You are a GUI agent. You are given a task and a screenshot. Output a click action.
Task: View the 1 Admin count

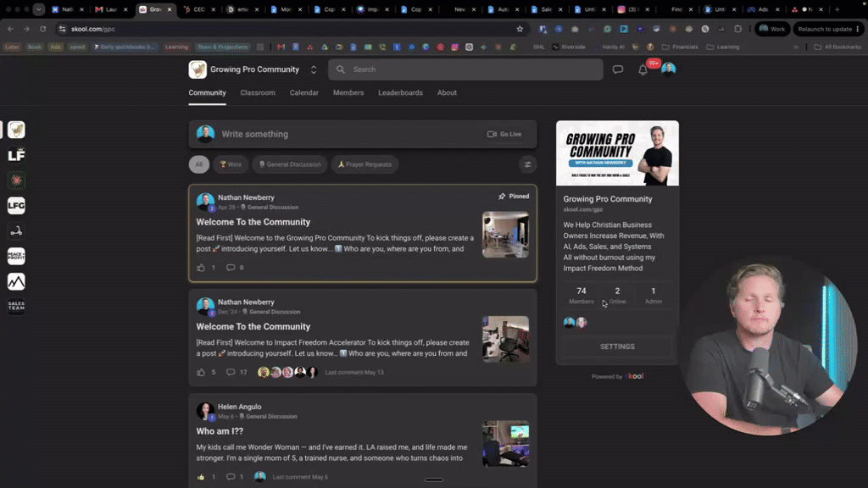654,295
